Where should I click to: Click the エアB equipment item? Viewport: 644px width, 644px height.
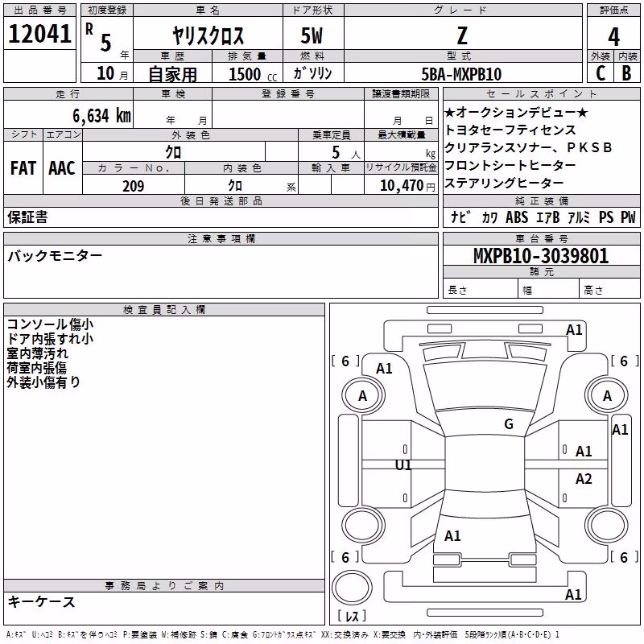pos(548,217)
